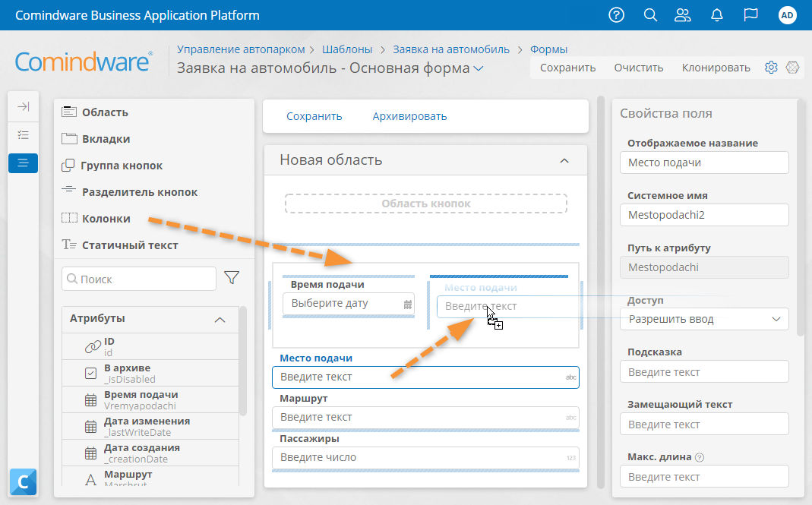Click the gear settings icon near Клонировать

pos(771,68)
